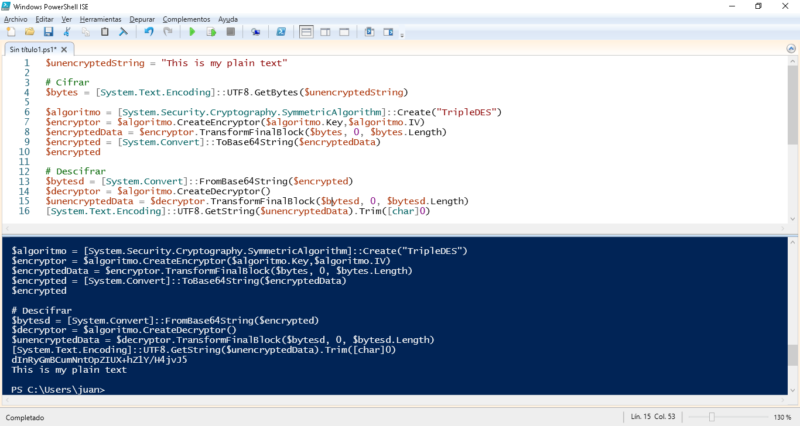Click the "# Cifrar" comment on line 3

tap(67, 82)
